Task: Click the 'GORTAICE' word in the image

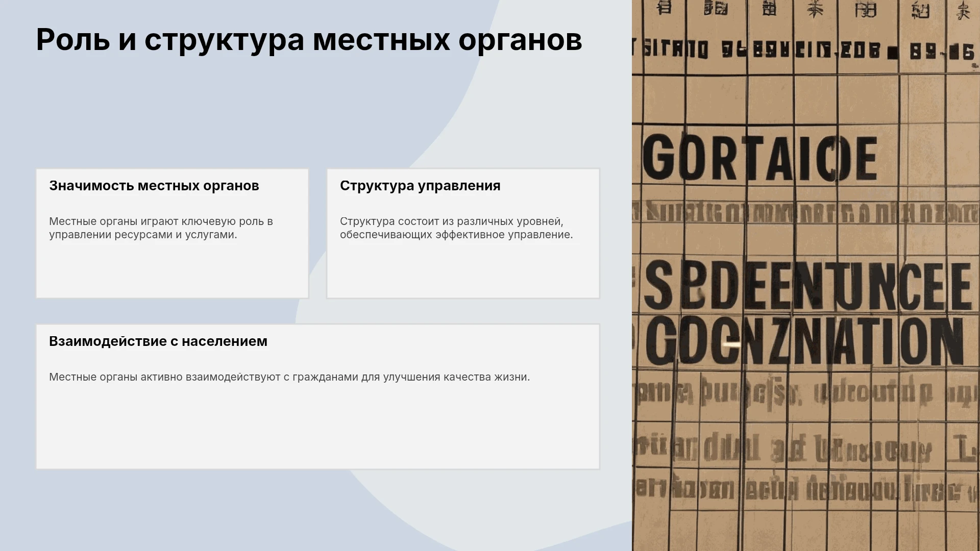Action: (759, 159)
